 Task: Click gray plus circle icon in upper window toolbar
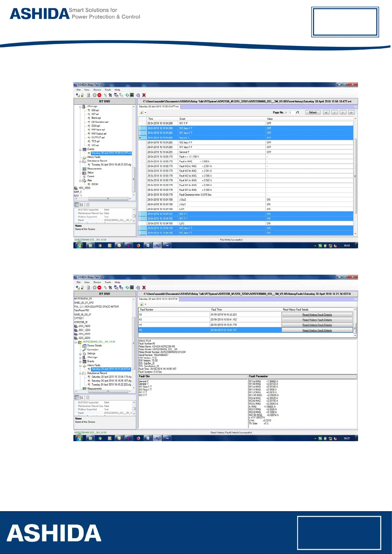[94, 95]
